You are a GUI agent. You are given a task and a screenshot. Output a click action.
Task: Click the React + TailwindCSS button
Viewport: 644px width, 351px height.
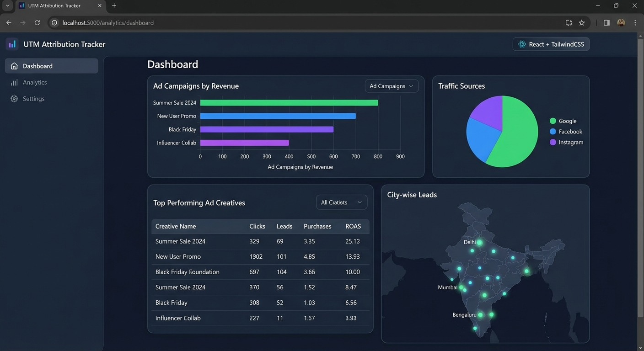pos(551,44)
